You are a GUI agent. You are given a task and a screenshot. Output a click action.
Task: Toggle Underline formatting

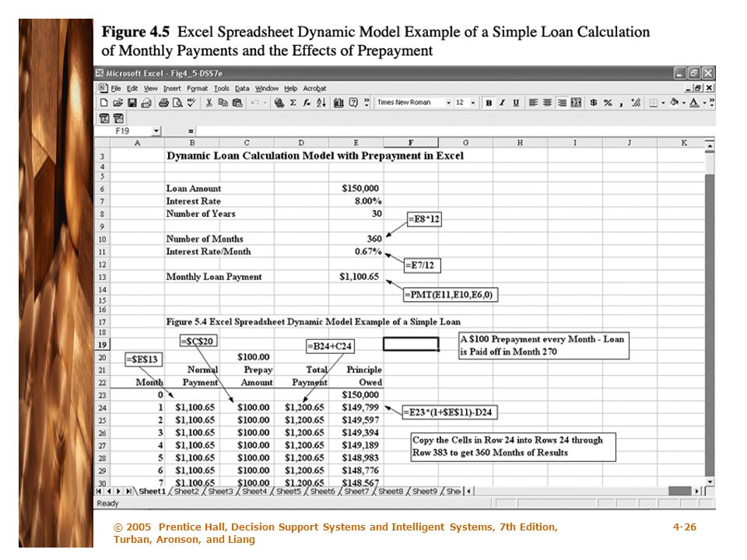coord(516,103)
